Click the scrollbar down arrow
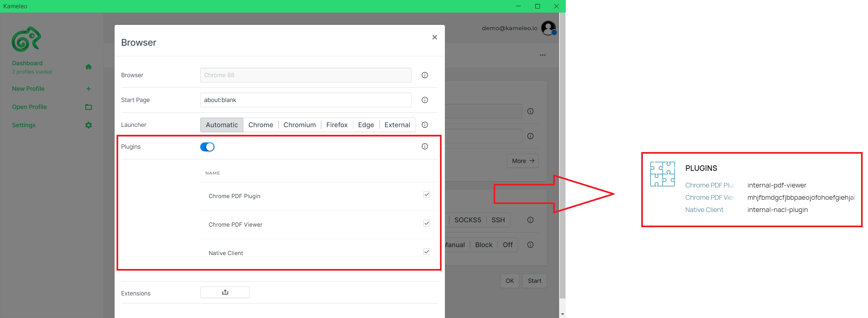 click(x=562, y=314)
